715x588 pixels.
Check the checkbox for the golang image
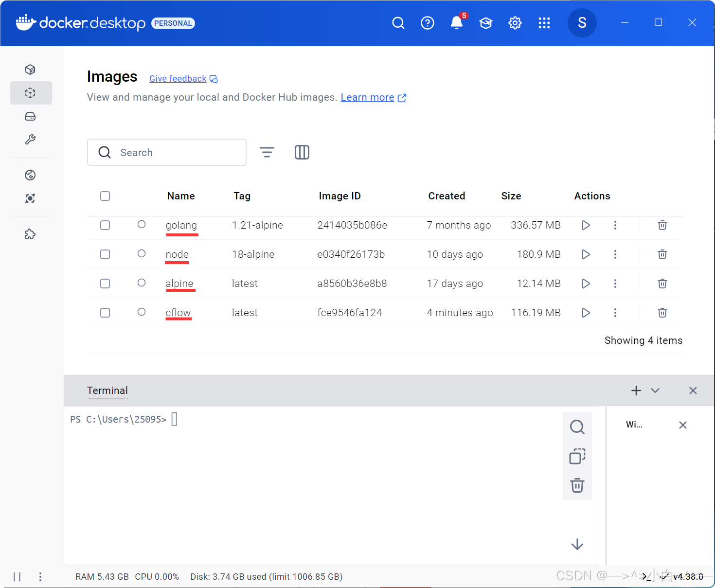click(x=105, y=225)
